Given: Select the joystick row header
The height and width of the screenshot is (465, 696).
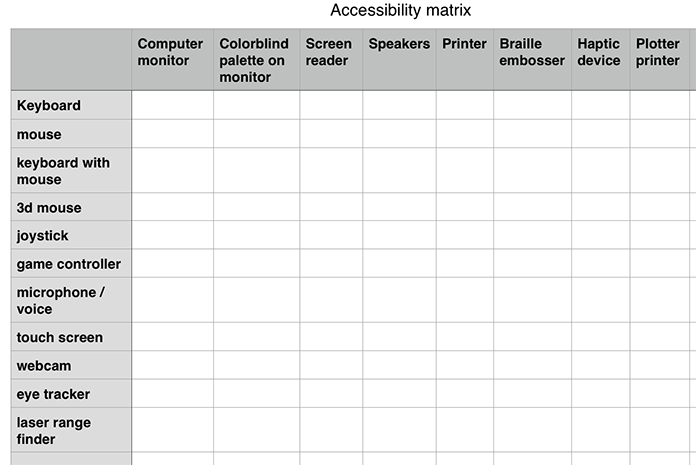Looking at the screenshot, I should point(71,235).
